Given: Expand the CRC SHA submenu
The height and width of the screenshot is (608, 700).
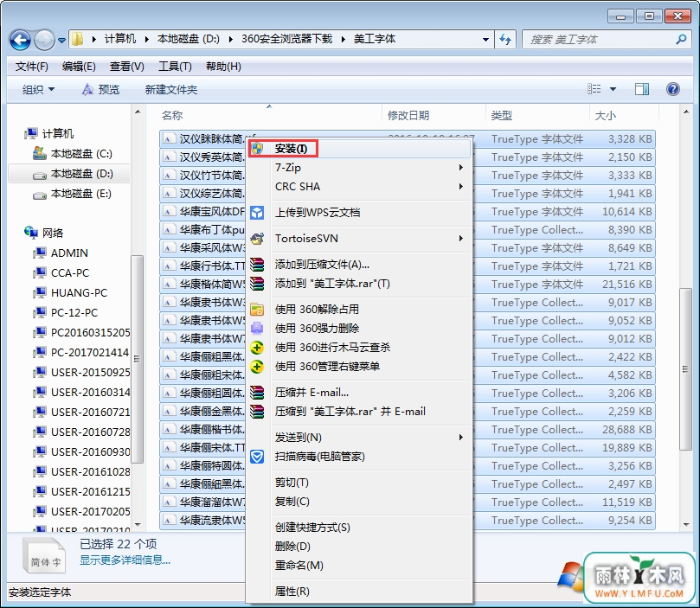Looking at the screenshot, I should pyautogui.click(x=461, y=187).
